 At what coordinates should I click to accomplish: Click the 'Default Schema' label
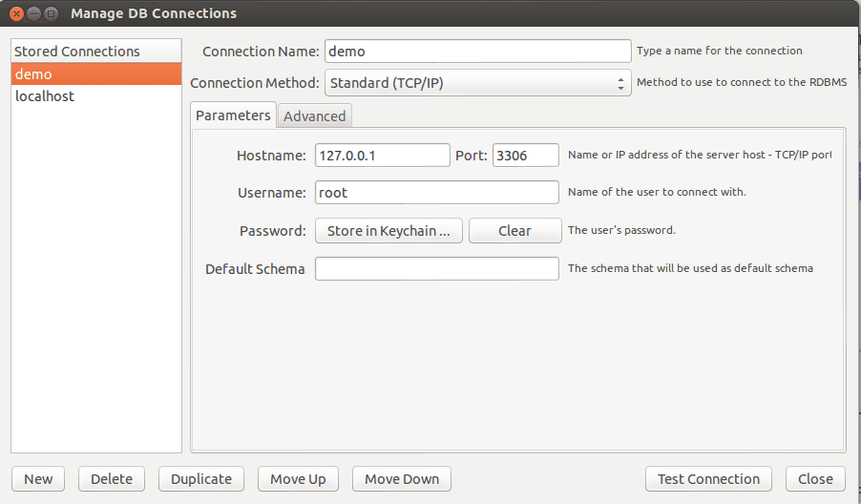click(x=255, y=269)
